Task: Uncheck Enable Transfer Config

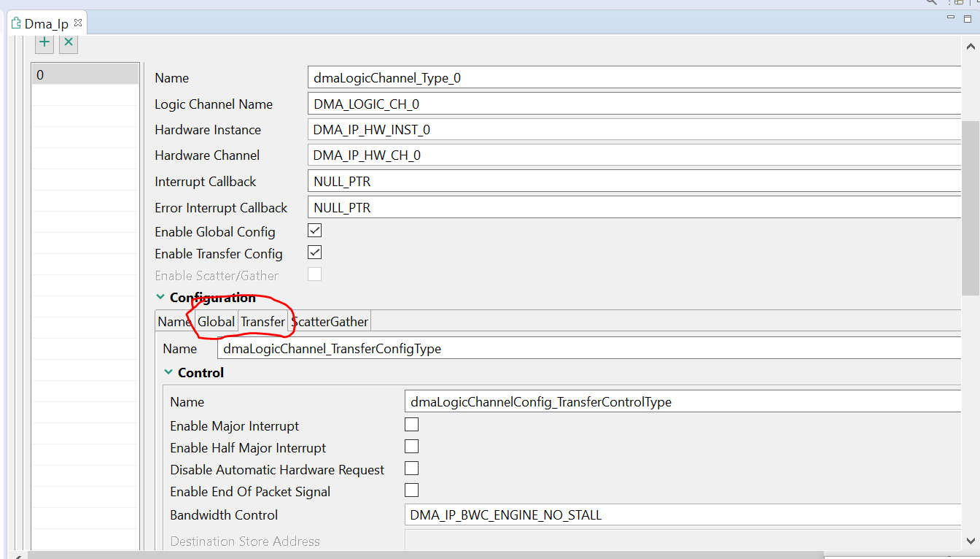Action: coord(314,251)
